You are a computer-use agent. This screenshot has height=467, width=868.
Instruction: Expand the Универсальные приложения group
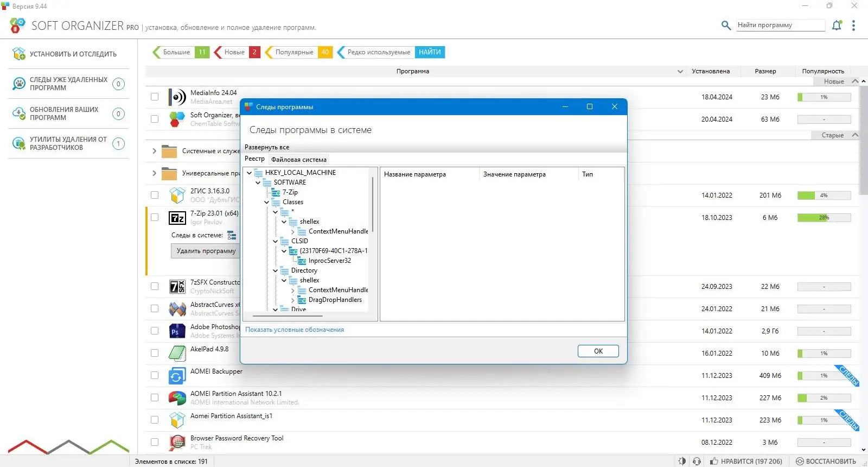tap(154, 173)
